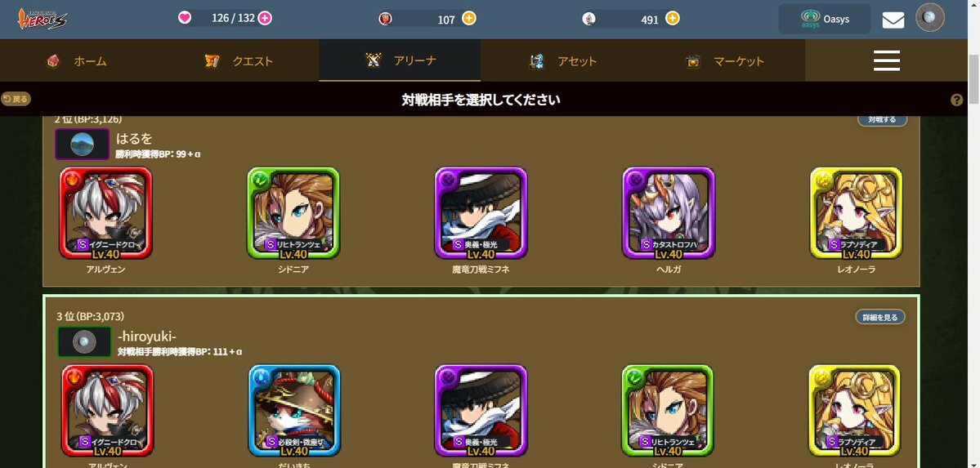Image resolution: width=980 pixels, height=468 pixels.
Task: Switch to the ホーム tab
Action: (x=77, y=61)
